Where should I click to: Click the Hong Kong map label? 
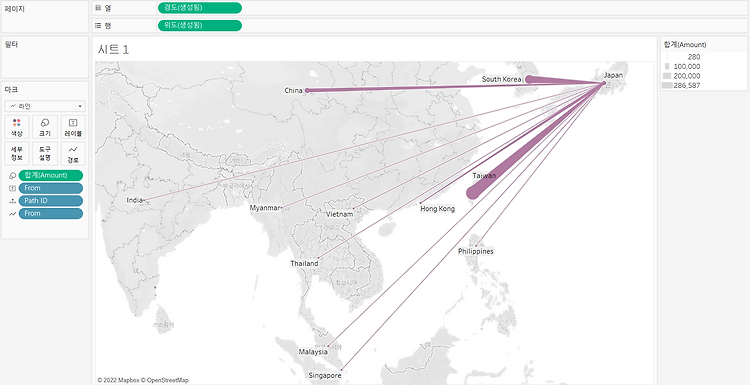(x=438, y=209)
